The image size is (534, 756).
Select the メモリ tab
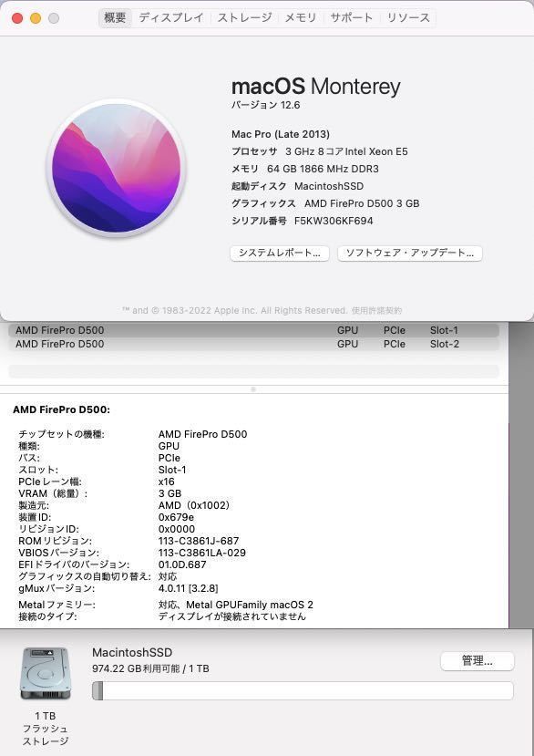click(x=300, y=18)
